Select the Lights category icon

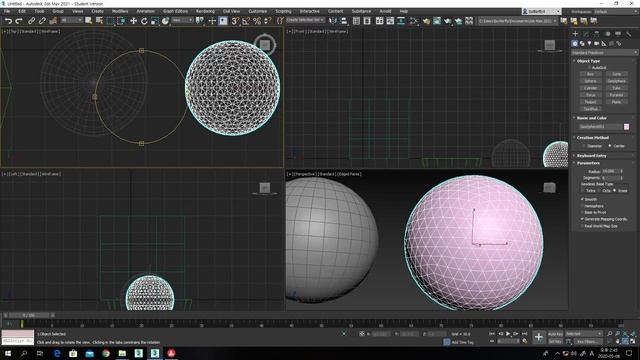click(x=589, y=43)
